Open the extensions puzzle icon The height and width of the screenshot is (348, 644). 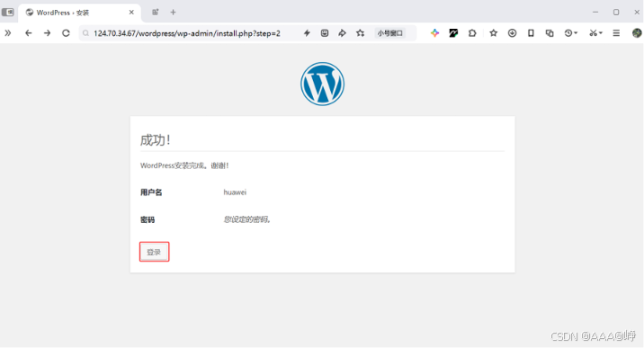tap(472, 33)
